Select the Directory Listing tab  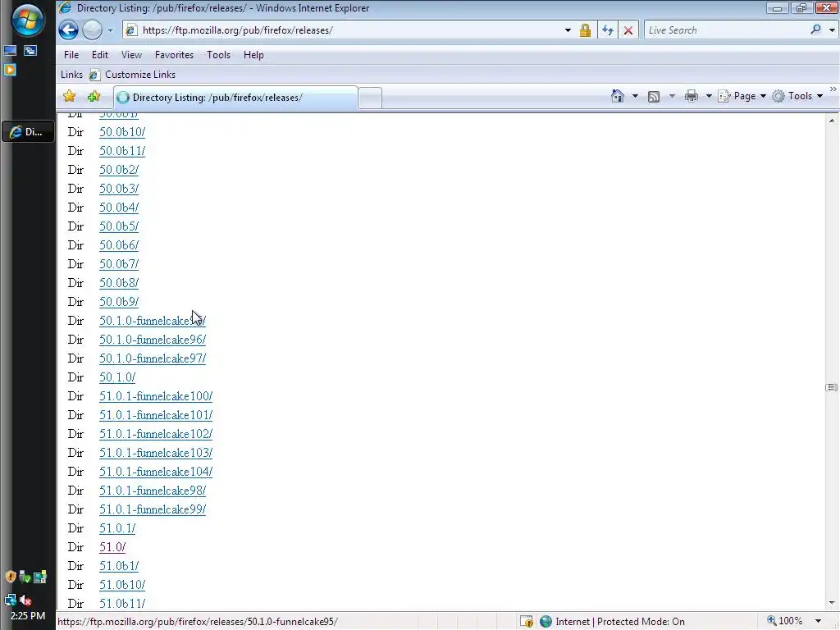click(x=235, y=98)
